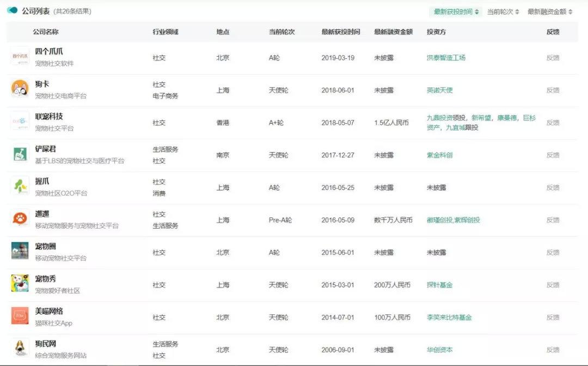
Task: Open company 联宠科技
Action: tap(49, 117)
